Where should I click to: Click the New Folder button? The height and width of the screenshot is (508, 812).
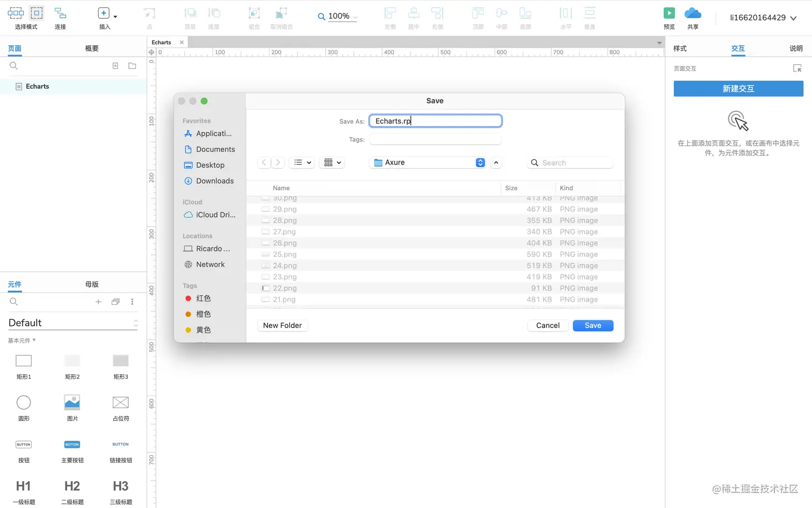pyautogui.click(x=282, y=325)
